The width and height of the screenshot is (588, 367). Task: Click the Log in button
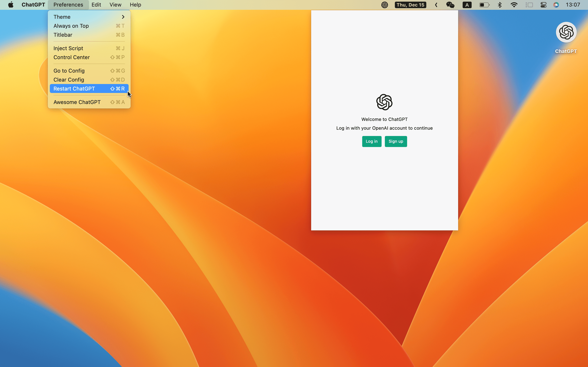(372, 141)
